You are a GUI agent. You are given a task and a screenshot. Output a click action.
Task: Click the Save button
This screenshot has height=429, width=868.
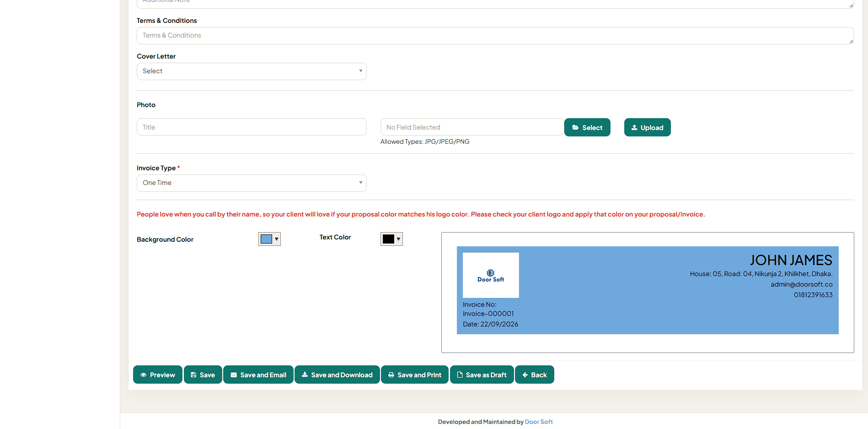coord(203,375)
